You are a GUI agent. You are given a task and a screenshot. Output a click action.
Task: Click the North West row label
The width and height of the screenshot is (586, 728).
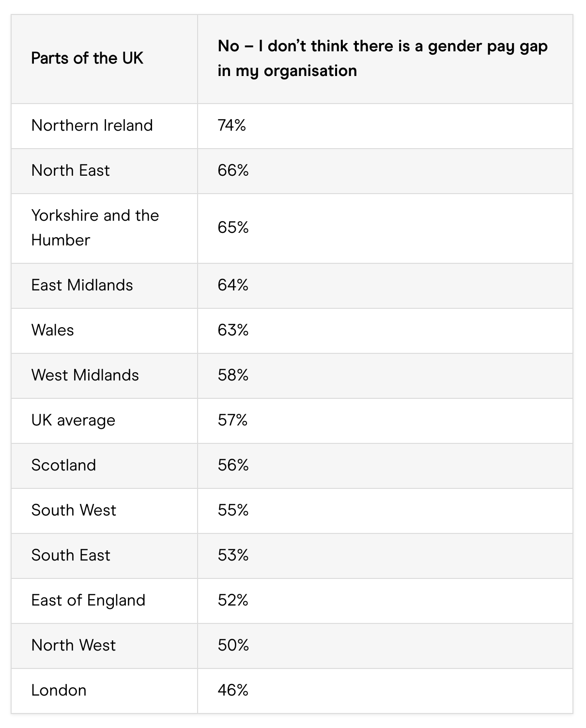click(x=74, y=645)
